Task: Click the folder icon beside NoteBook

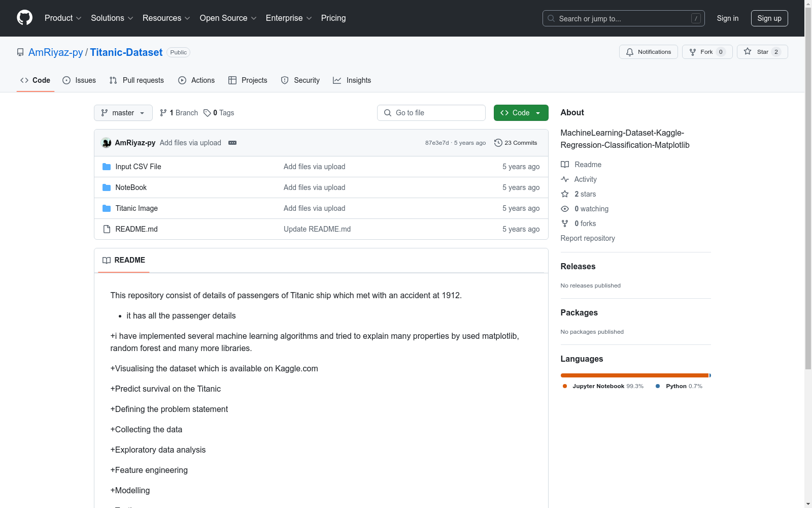Action: pos(107,187)
